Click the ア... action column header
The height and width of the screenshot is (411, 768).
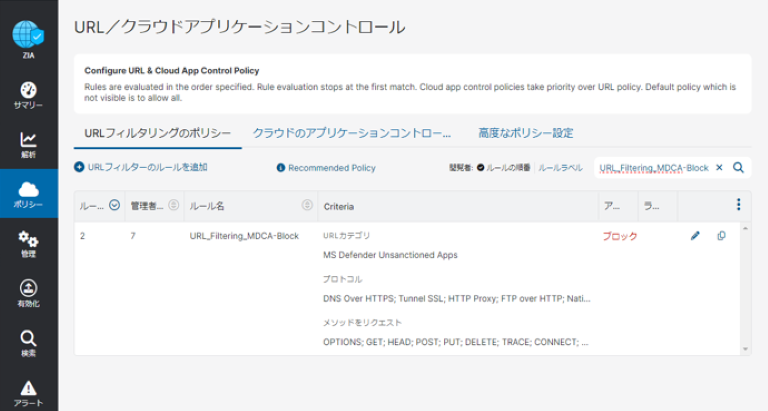click(x=612, y=206)
